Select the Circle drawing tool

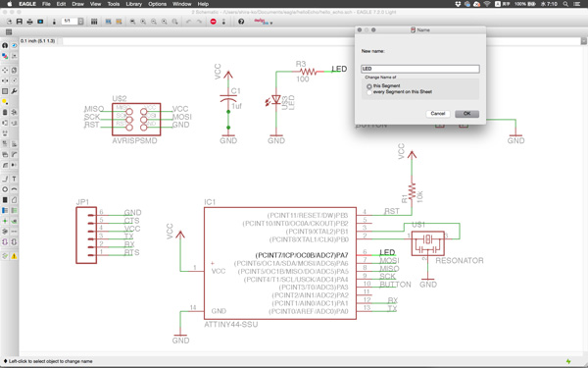[5, 189]
